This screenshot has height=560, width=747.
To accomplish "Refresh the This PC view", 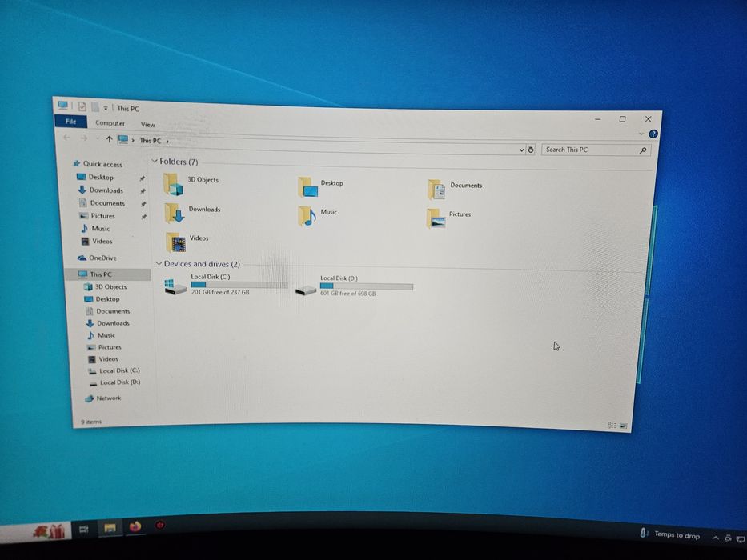I will 531,150.
